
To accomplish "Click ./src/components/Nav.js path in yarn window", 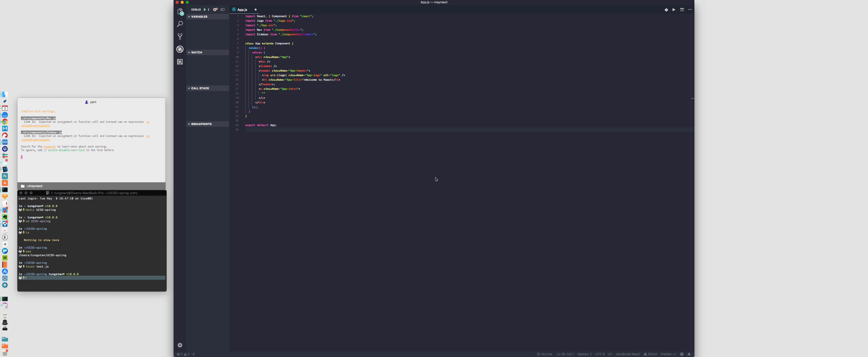I will pyautogui.click(x=38, y=118).
